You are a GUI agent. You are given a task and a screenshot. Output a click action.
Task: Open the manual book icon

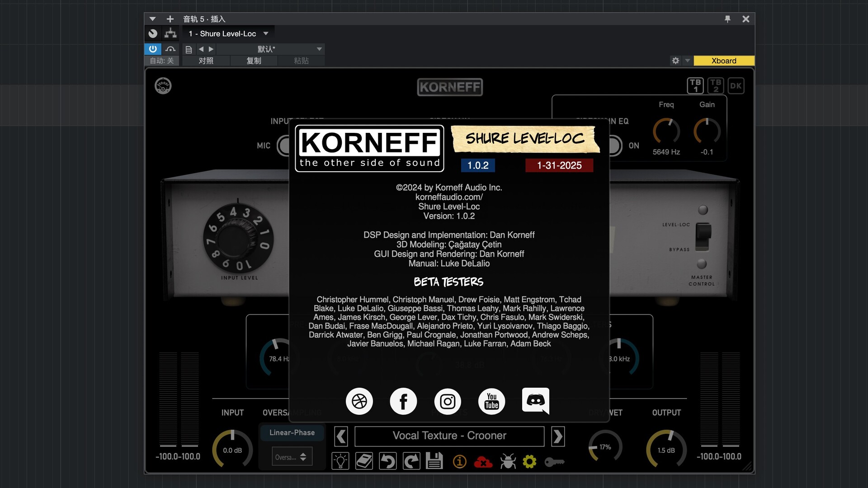(x=364, y=461)
